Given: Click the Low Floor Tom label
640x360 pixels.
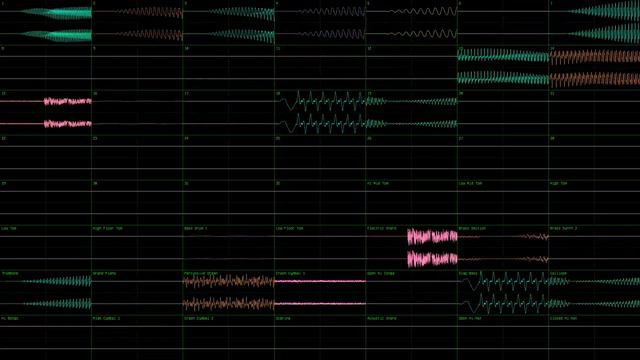Looking at the screenshot, I should click(x=289, y=229).
